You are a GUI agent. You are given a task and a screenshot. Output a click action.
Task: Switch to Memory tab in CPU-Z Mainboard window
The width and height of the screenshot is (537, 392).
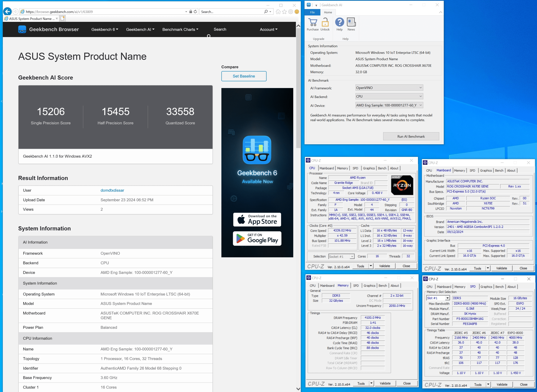[x=459, y=170]
